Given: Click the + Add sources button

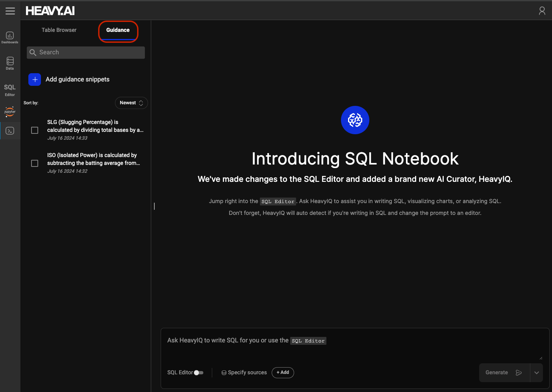Looking at the screenshot, I should coord(283,373).
